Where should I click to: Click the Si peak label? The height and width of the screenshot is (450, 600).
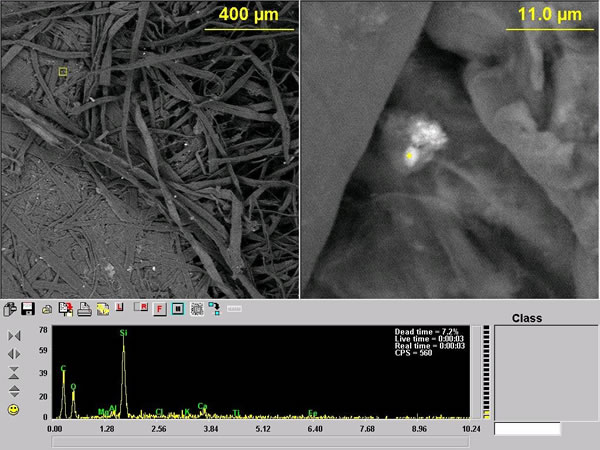pos(123,333)
